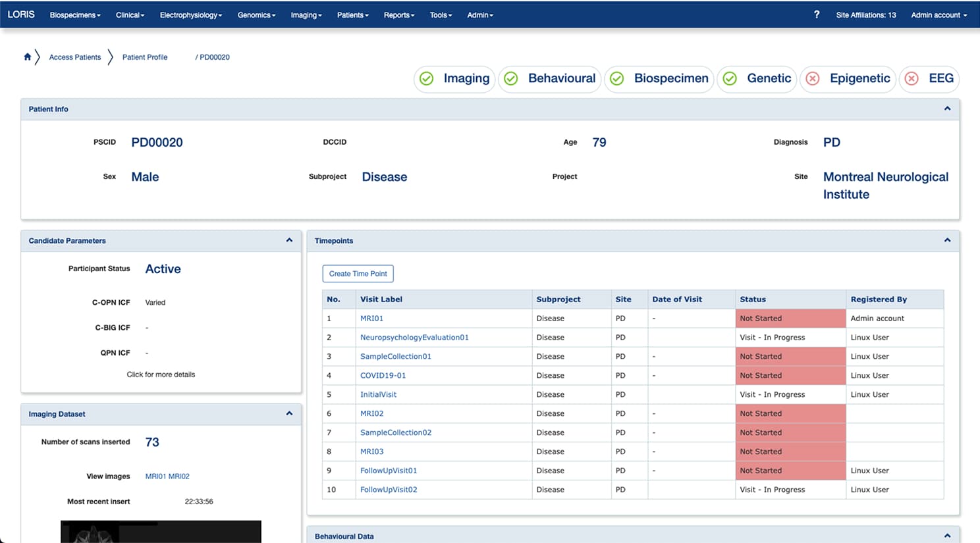Collapse the Patient Info panel
Screen dimensions: 980x543
(x=947, y=109)
